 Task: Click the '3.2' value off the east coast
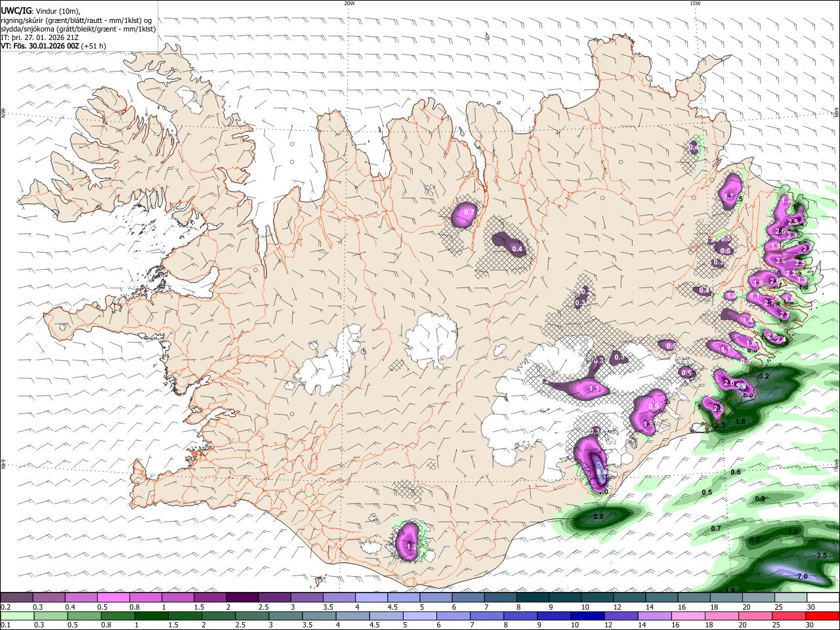pyautogui.click(x=763, y=377)
